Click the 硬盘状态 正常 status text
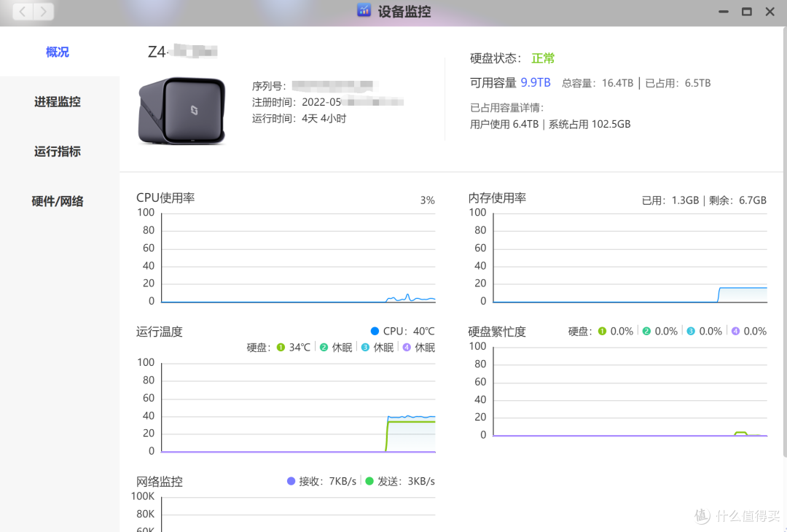 point(543,58)
